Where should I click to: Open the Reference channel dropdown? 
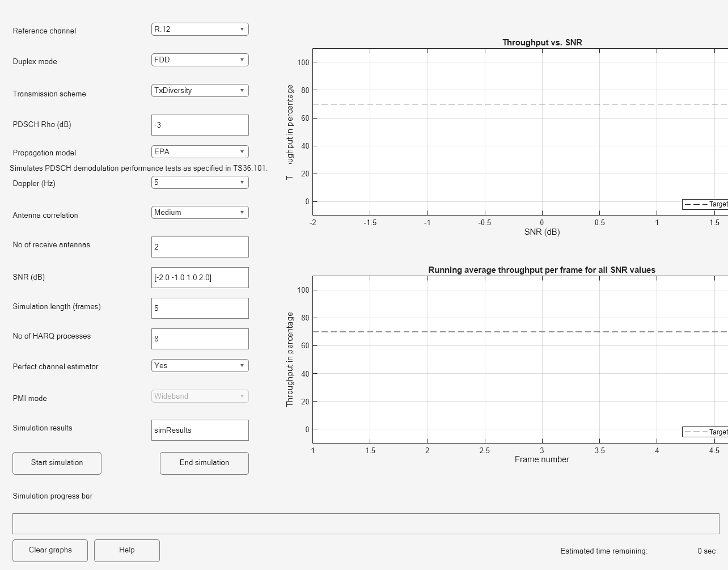pyautogui.click(x=200, y=29)
